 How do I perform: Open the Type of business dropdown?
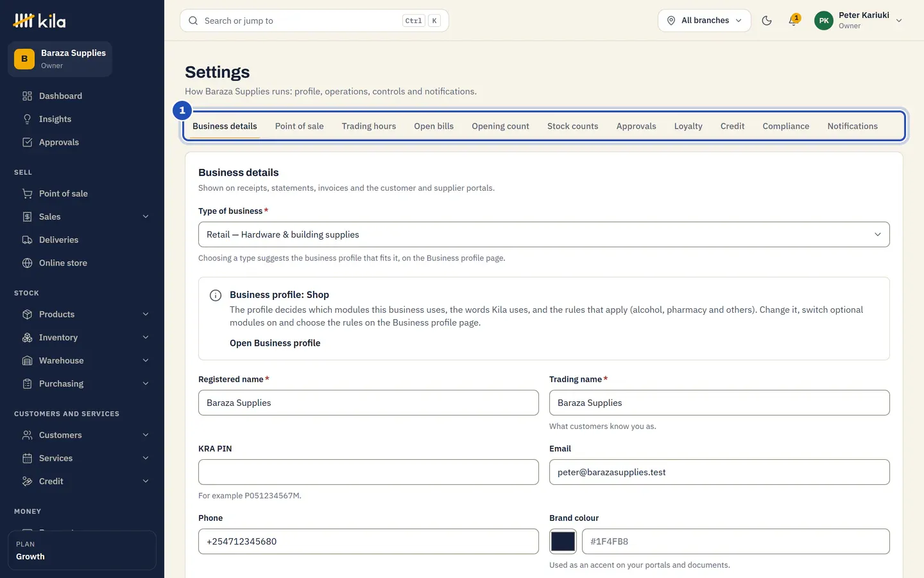point(544,234)
